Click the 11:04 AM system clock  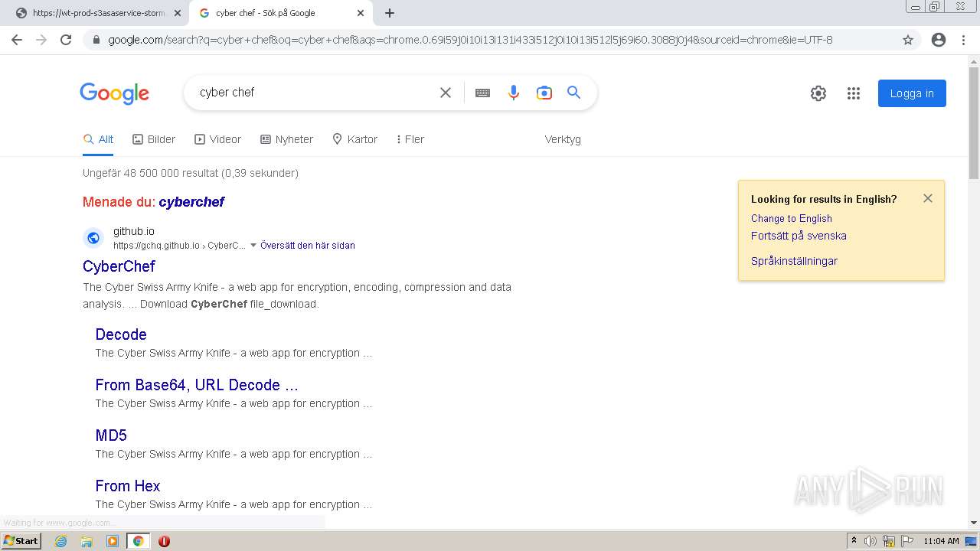941,541
